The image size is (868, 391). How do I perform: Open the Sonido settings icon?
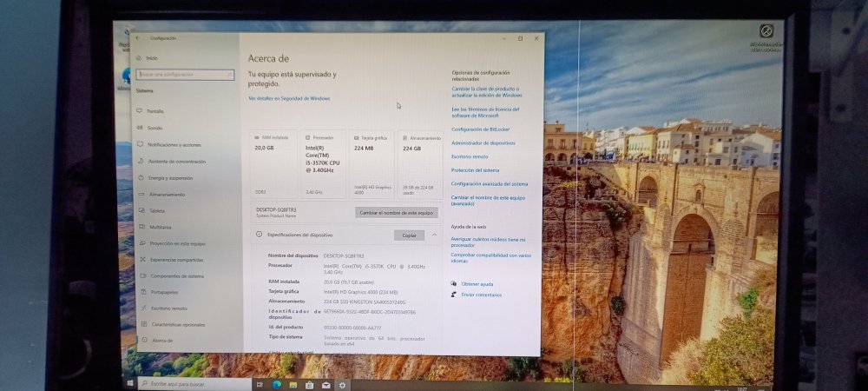coord(140,128)
